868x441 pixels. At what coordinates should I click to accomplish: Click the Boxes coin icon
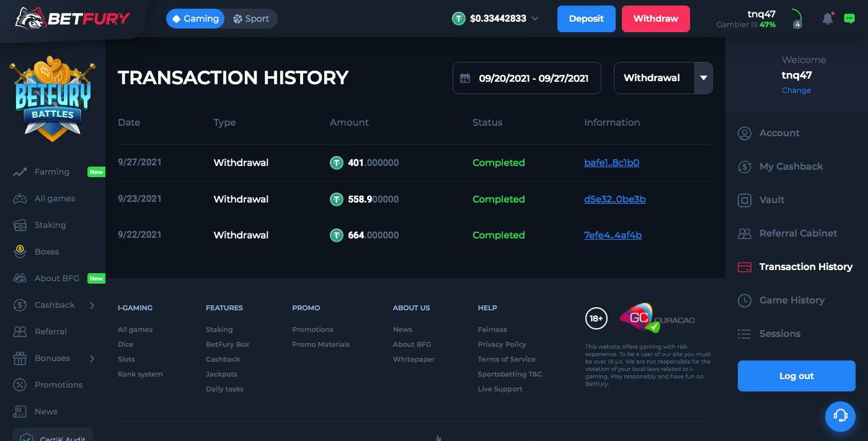coord(20,251)
